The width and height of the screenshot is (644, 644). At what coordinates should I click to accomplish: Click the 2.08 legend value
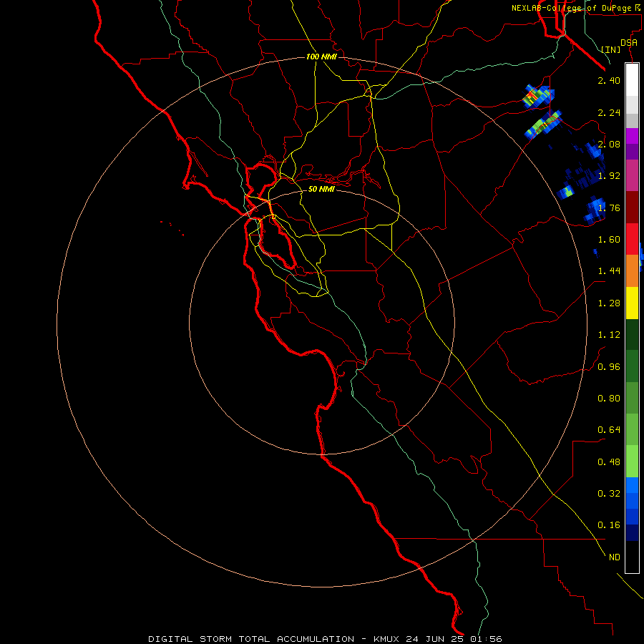(609, 144)
